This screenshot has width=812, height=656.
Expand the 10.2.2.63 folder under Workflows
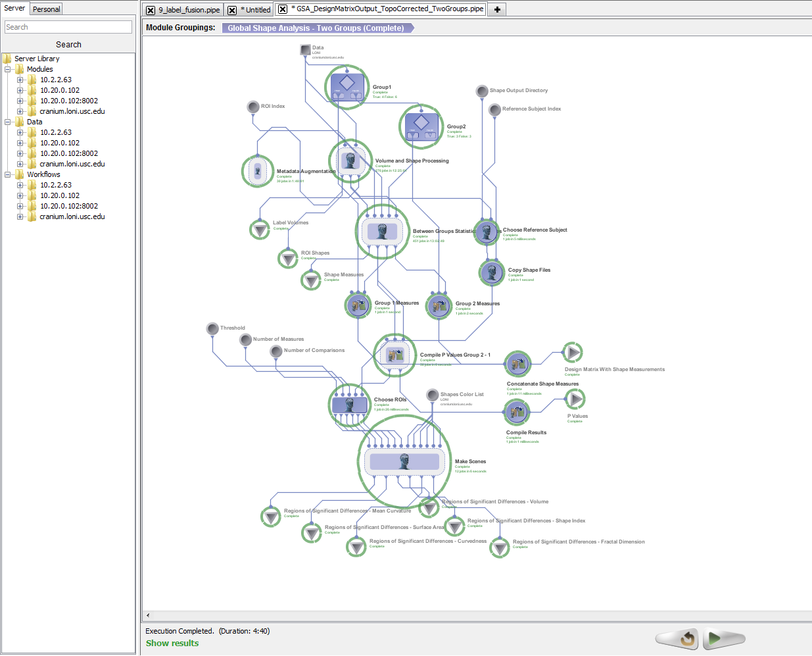coord(20,185)
